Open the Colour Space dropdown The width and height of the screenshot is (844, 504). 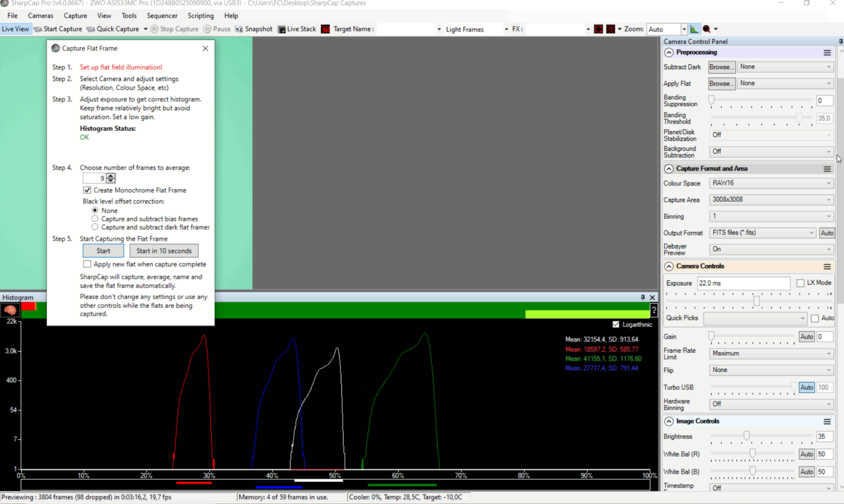(x=771, y=183)
